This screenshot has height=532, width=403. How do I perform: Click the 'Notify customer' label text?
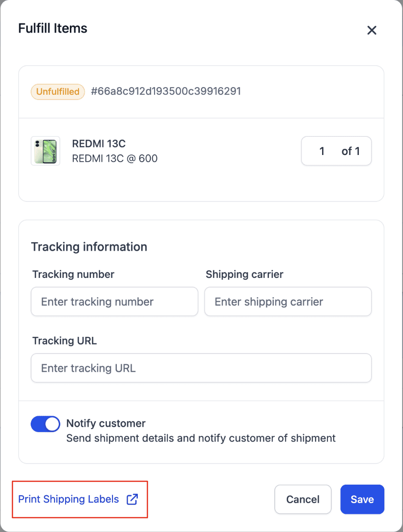coord(106,423)
